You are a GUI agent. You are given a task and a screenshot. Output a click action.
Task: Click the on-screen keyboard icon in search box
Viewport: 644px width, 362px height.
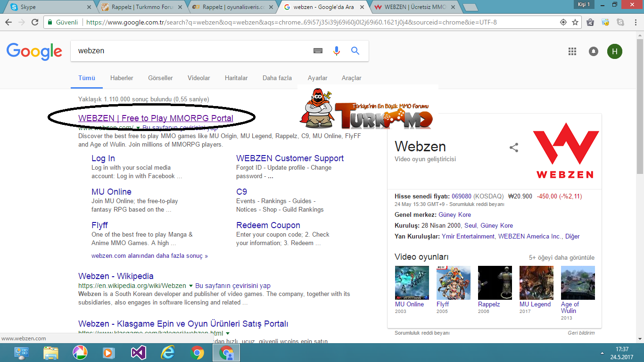[x=318, y=51]
